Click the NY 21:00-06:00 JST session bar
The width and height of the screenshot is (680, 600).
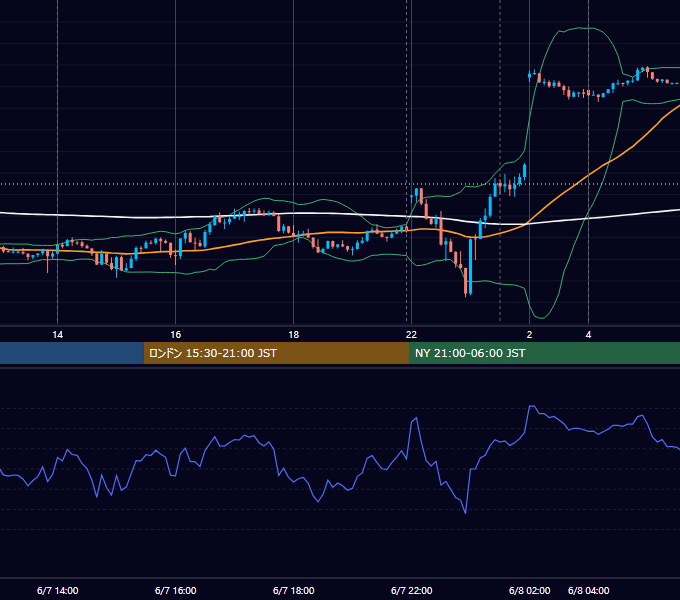click(544, 353)
